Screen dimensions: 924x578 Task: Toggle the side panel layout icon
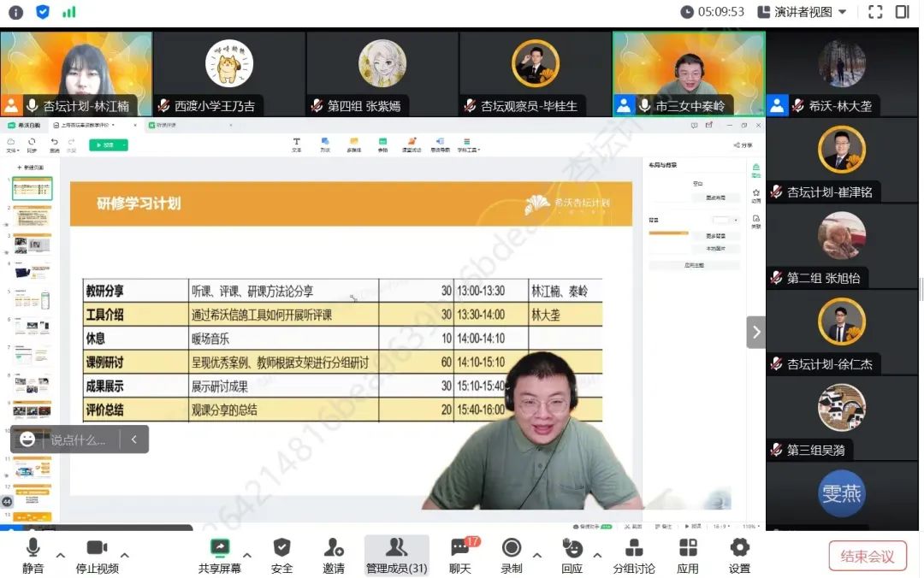point(903,12)
